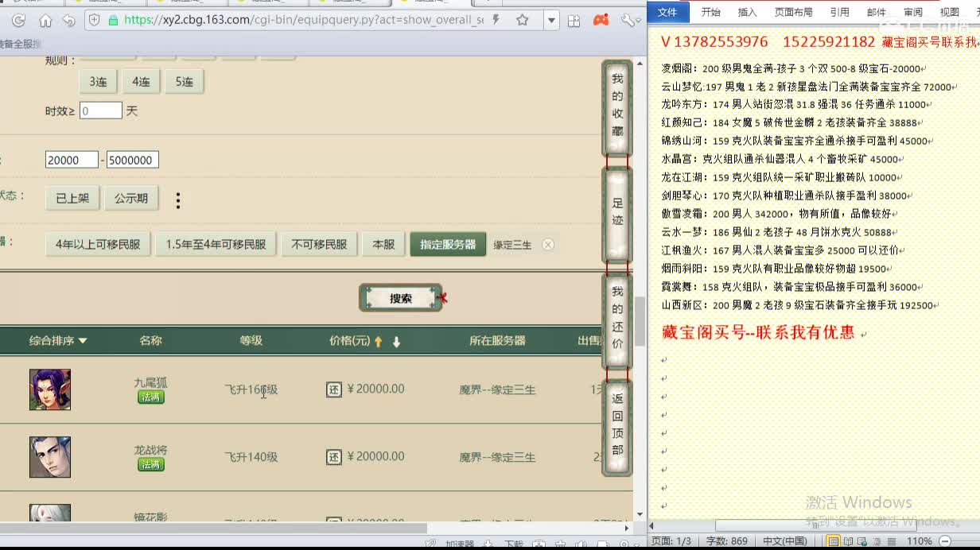Open the Word 审阅 ribbon tab

(x=913, y=12)
